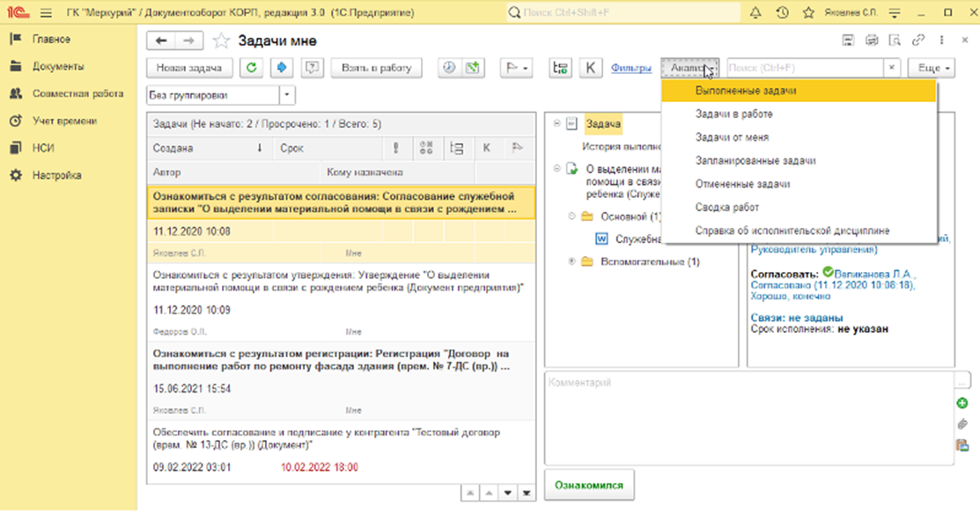
Task: Click the K toolbar button
Action: (x=591, y=68)
